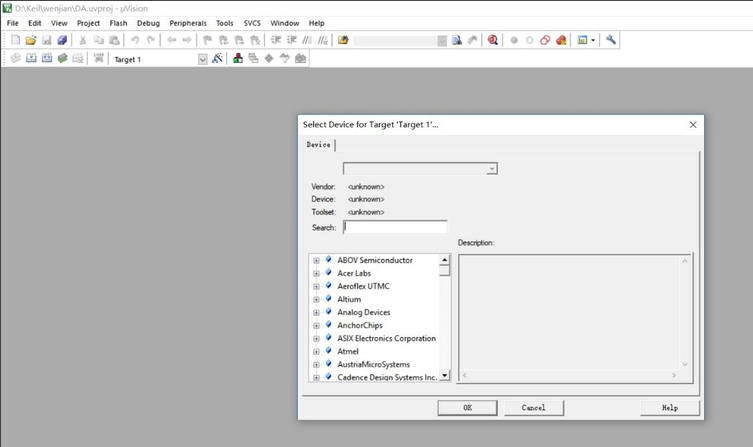The height and width of the screenshot is (447, 753).
Task: Expand the Atmel vendor tree node
Action: click(x=316, y=351)
